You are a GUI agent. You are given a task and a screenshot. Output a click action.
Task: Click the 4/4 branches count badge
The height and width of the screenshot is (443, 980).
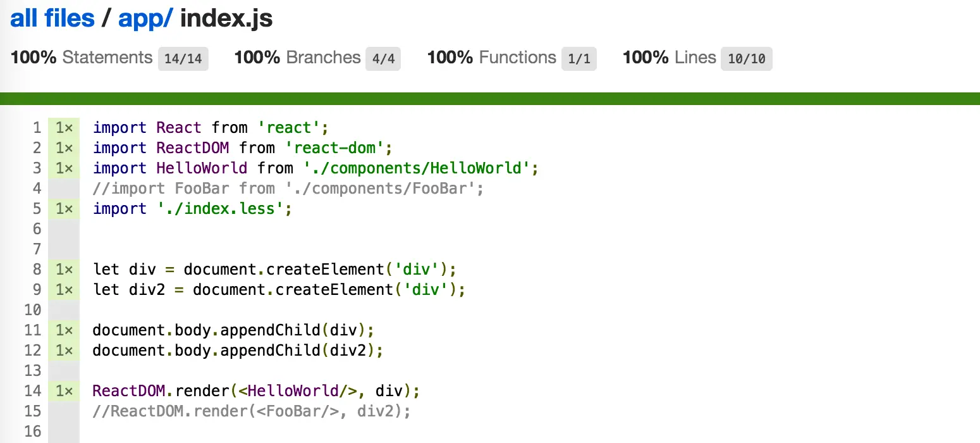(x=383, y=59)
